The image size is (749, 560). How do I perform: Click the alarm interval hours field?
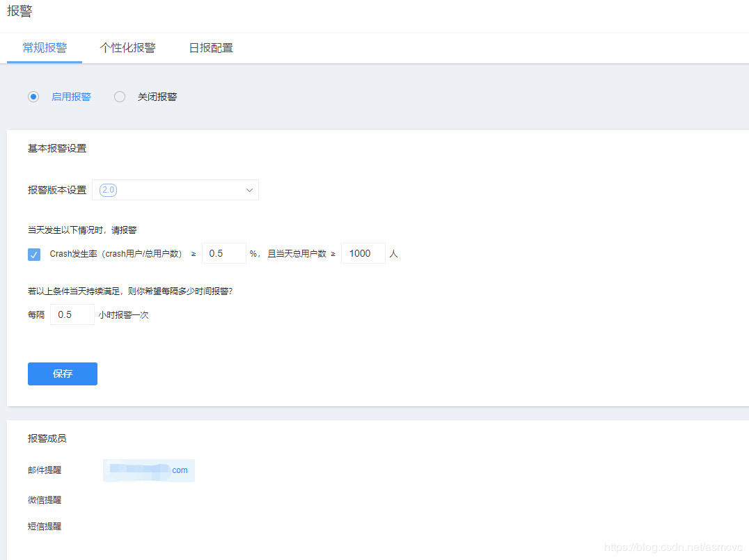point(72,314)
